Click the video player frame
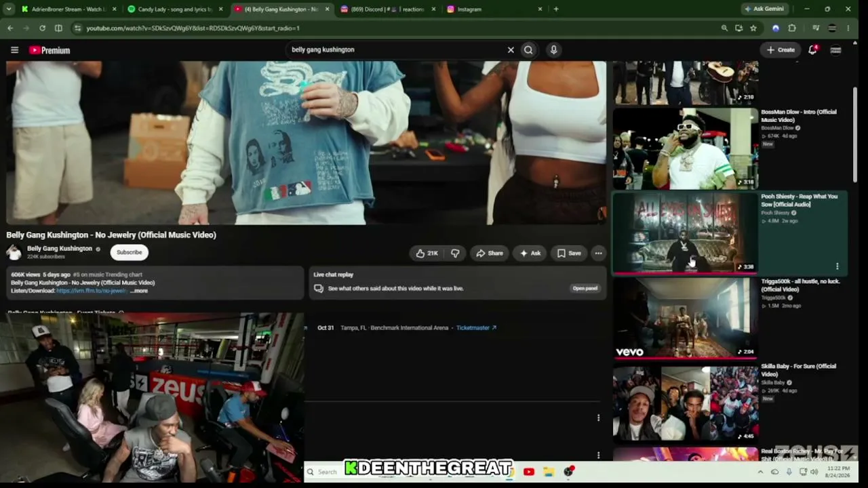 [306, 142]
